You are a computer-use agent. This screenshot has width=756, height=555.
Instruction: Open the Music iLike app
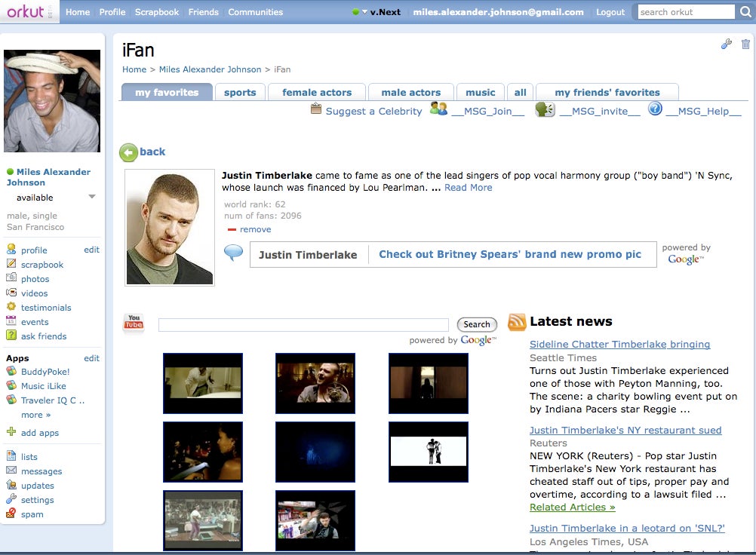[44, 386]
